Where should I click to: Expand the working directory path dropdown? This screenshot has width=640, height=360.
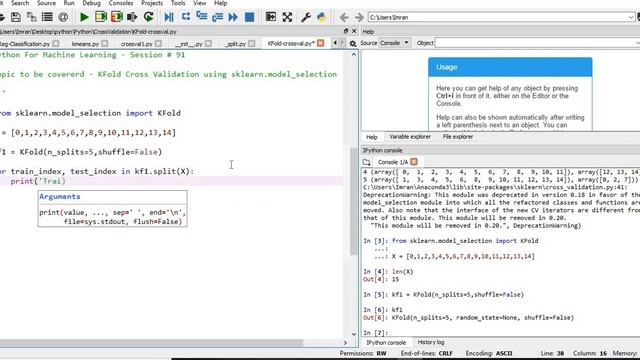click(632, 18)
